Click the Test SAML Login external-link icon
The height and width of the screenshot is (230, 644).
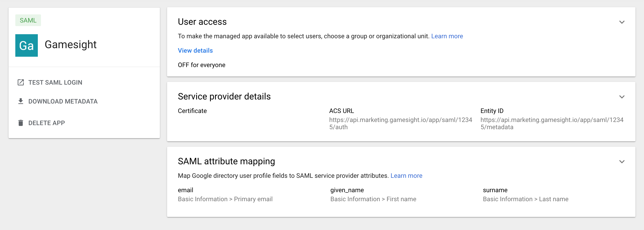[x=21, y=82]
